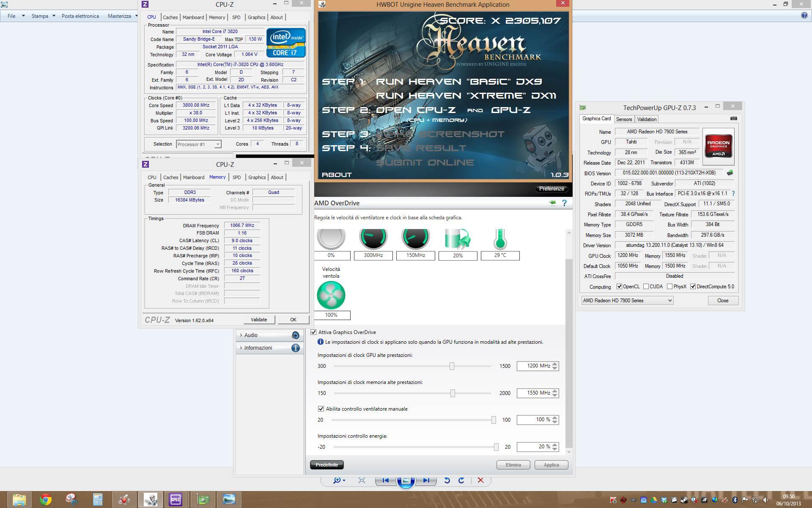The image size is (812, 508).
Task: Toggle the OpenCL checkbox in GPU-Z
Action: pyautogui.click(x=619, y=287)
